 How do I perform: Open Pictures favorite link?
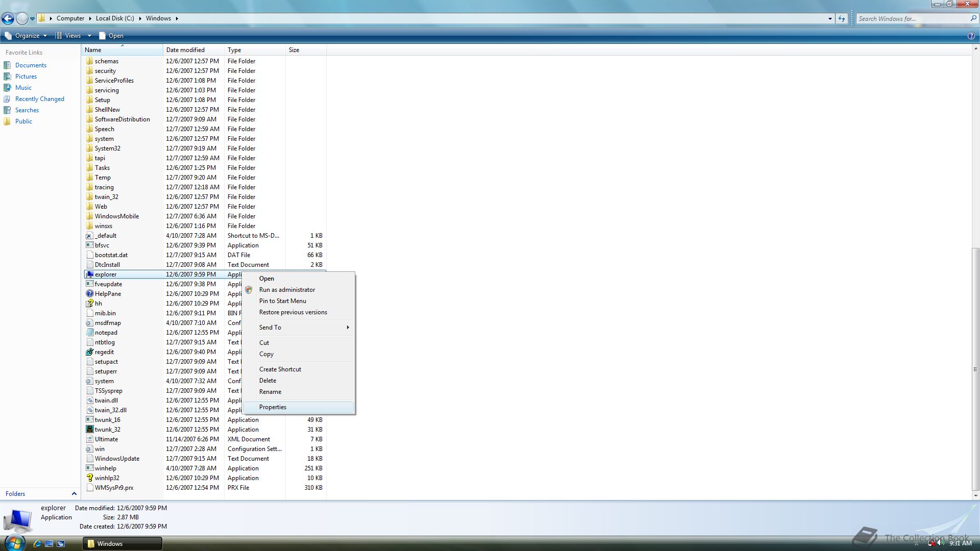pyautogui.click(x=26, y=77)
